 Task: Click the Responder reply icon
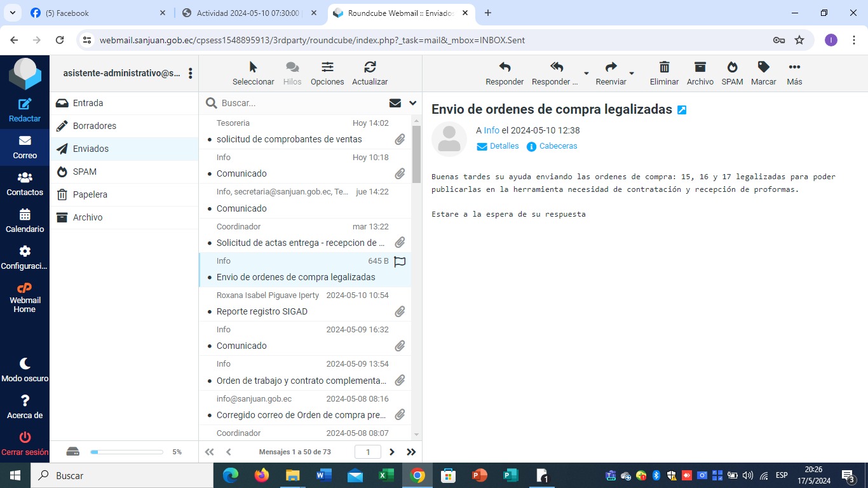[x=505, y=67]
